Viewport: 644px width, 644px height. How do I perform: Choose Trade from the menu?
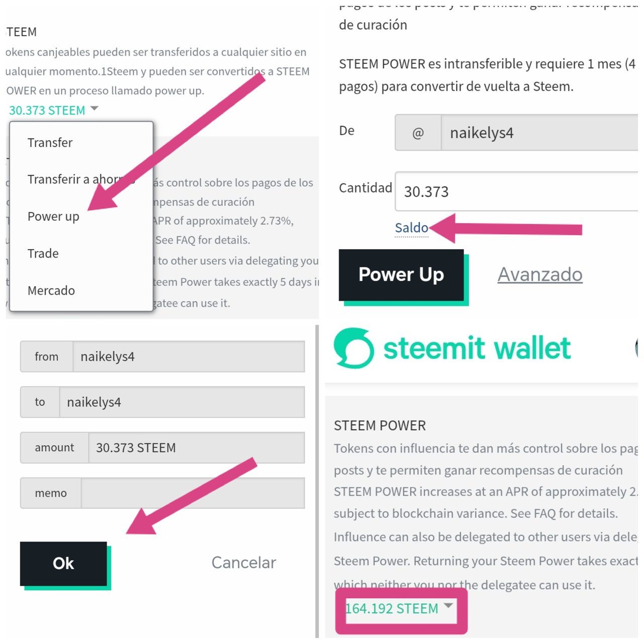(x=43, y=254)
